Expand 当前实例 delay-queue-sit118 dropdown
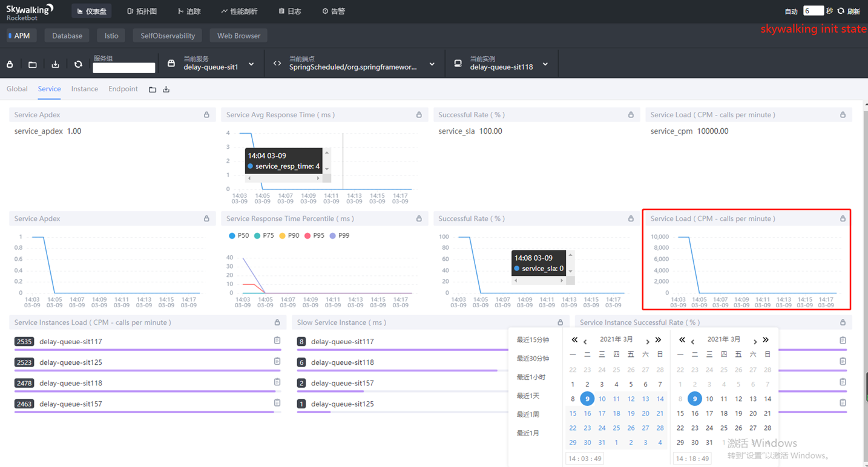The height and width of the screenshot is (467, 868). (545, 64)
